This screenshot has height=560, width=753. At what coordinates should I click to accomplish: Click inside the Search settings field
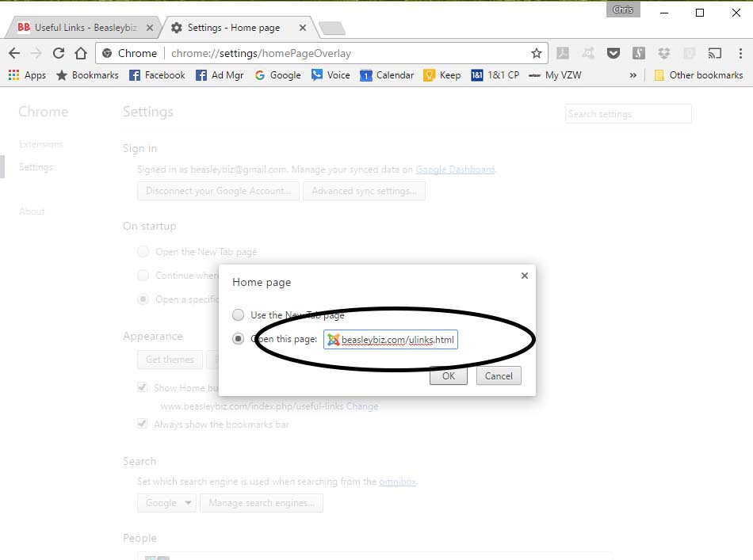(x=628, y=113)
